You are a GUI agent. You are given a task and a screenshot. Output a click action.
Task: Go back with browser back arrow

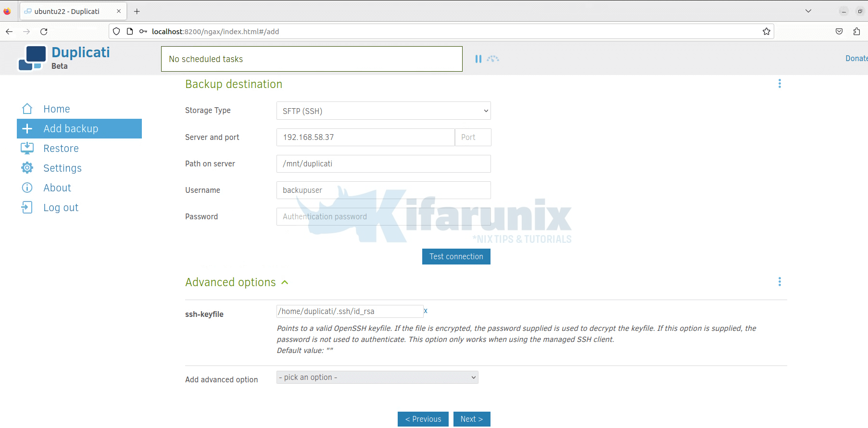[x=9, y=31]
